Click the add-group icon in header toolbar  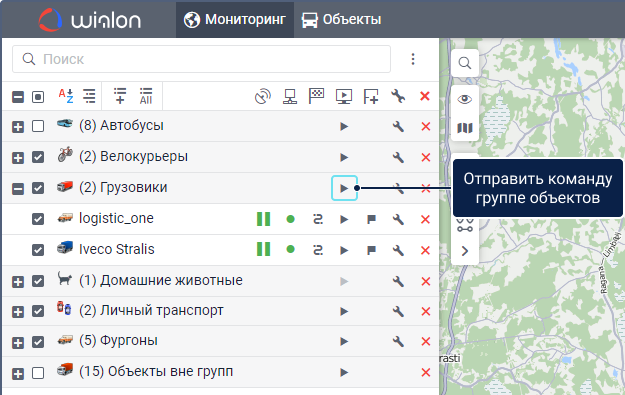371,96
